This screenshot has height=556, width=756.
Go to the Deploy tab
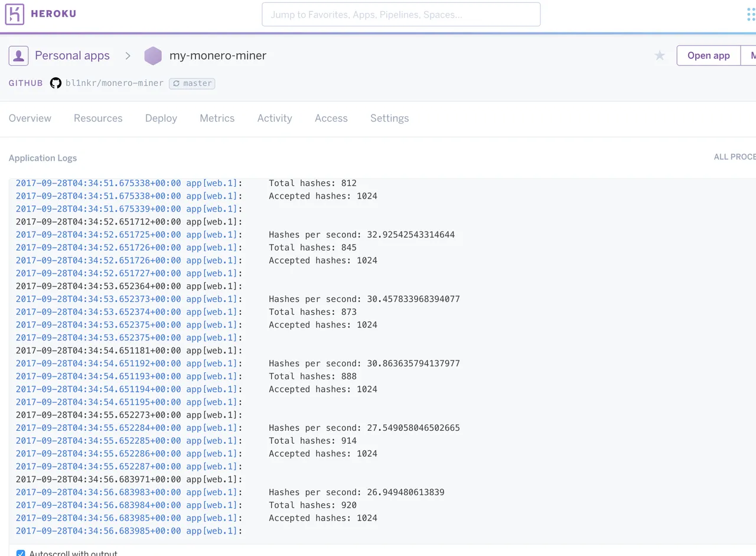[161, 118]
